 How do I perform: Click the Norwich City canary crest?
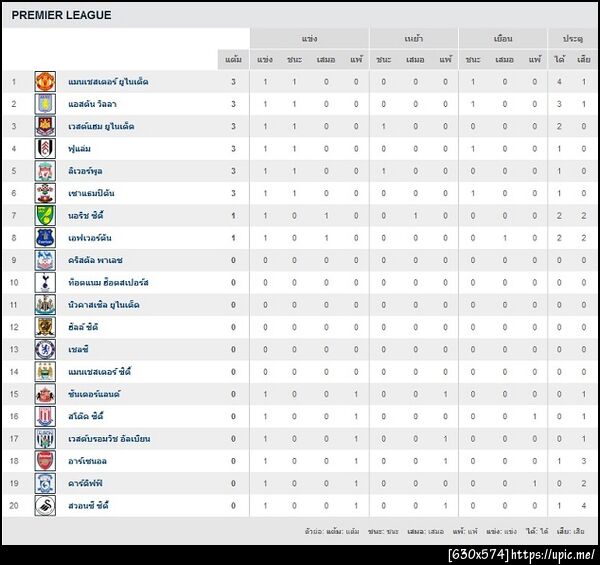(44, 215)
